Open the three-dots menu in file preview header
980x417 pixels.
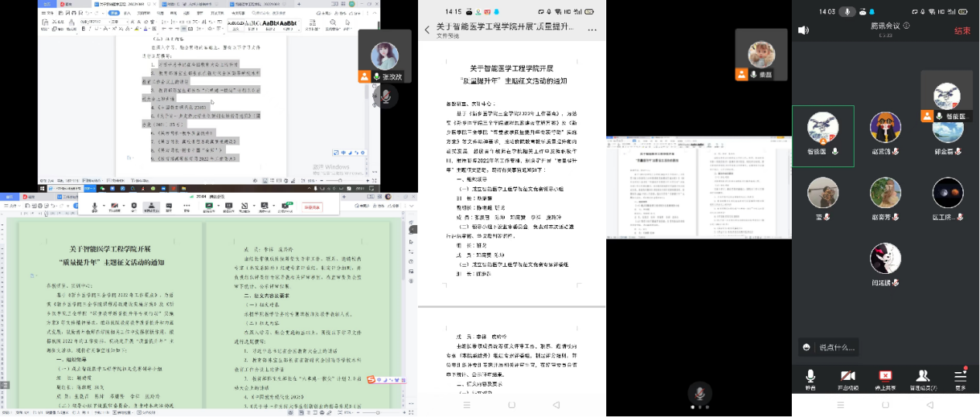point(592,30)
